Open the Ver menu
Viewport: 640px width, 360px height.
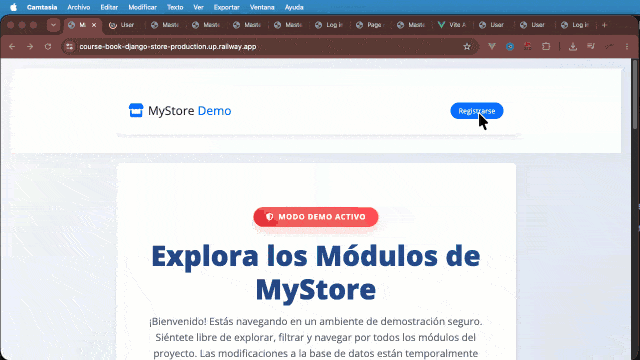tap(198, 7)
